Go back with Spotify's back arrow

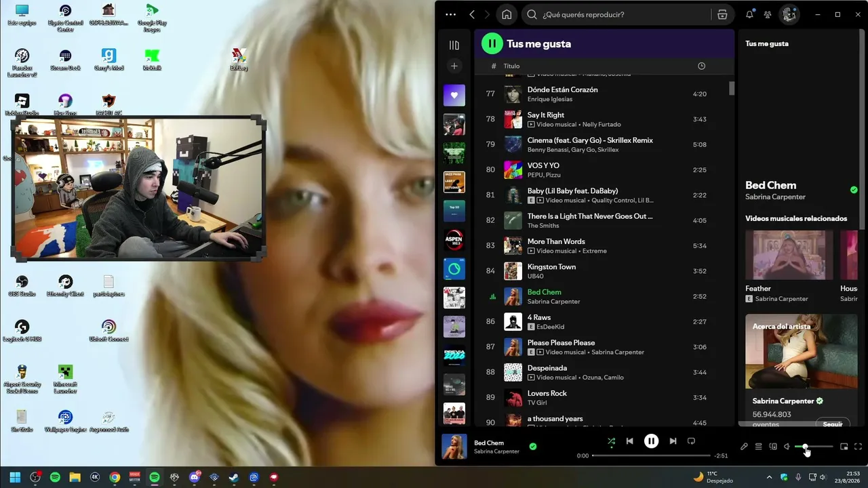coord(472,14)
